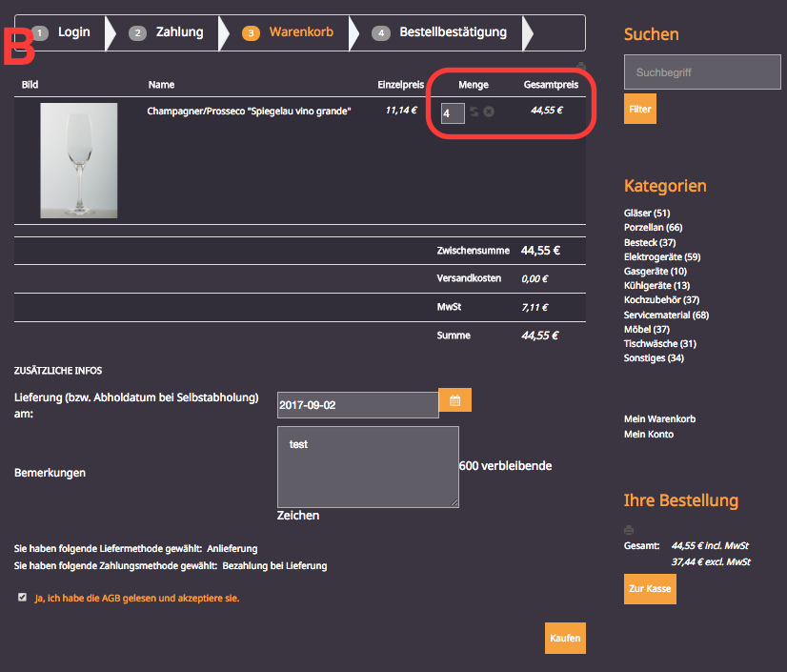The width and height of the screenshot is (787, 672).
Task: Browse the Elektrogeräte (59) category
Action: pyautogui.click(x=662, y=257)
